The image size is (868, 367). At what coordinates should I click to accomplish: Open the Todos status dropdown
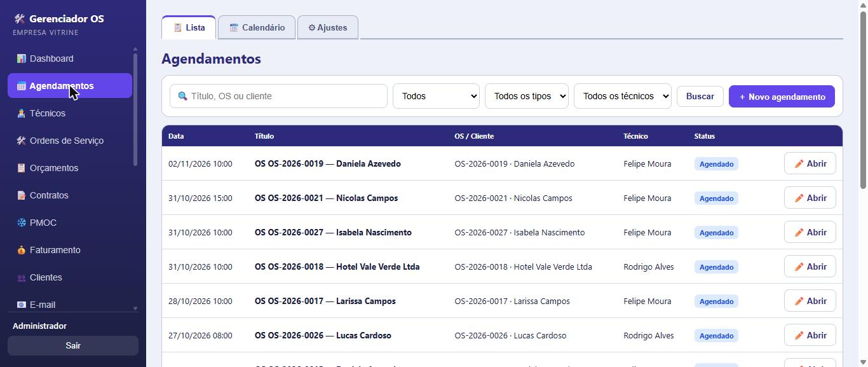point(436,96)
